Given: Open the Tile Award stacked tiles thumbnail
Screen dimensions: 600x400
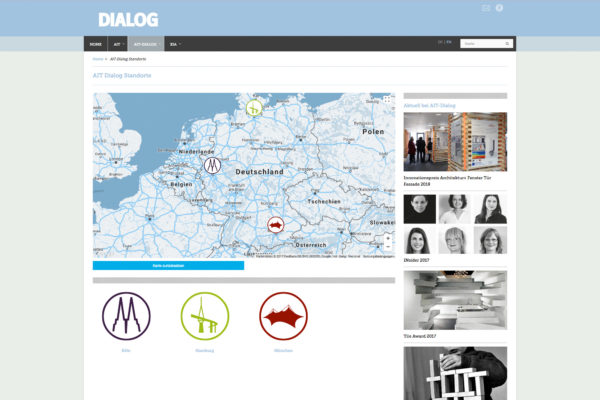Looking at the screenshot, I should point(455,300).
